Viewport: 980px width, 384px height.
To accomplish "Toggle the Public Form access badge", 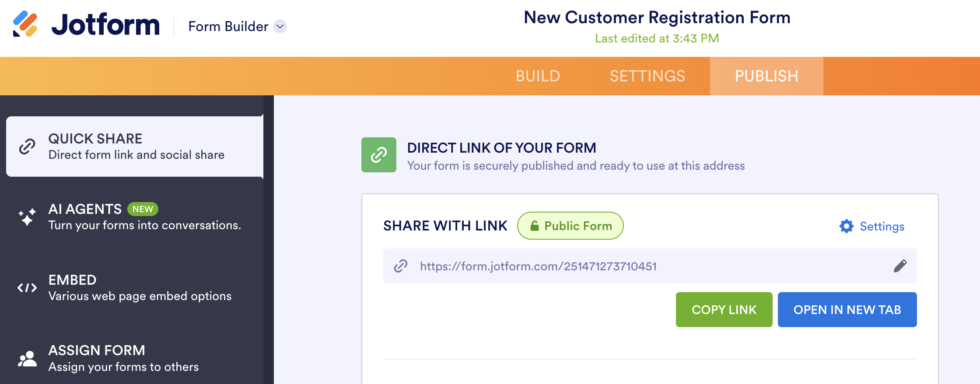I will [x=570, y=226].
